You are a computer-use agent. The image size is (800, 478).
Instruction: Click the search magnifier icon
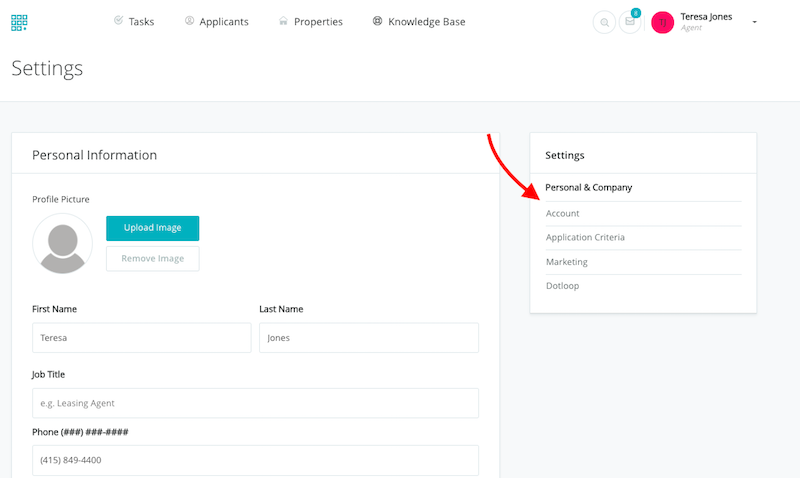pos(604,22)
